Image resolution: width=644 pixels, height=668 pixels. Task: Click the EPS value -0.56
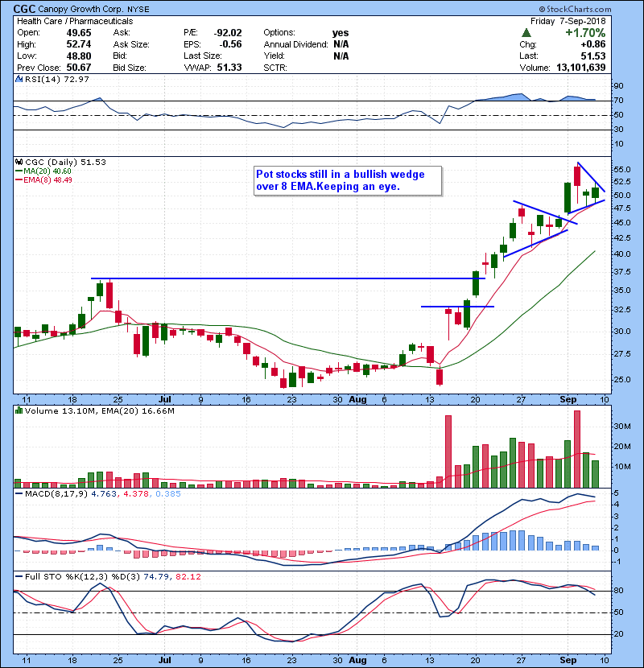(230, 44)
